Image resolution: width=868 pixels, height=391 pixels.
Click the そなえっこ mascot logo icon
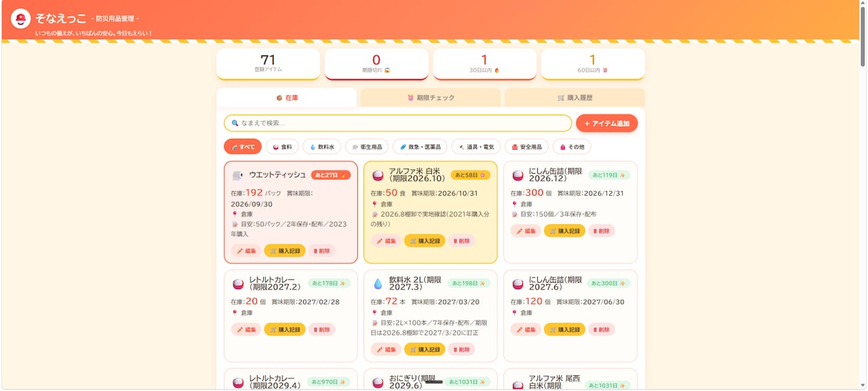click(x=21, y=19)
